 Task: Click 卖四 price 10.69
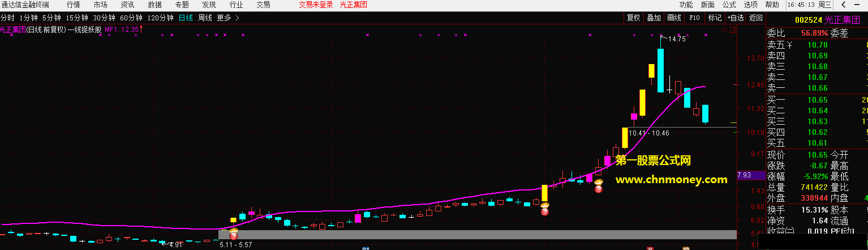[818, 56]
